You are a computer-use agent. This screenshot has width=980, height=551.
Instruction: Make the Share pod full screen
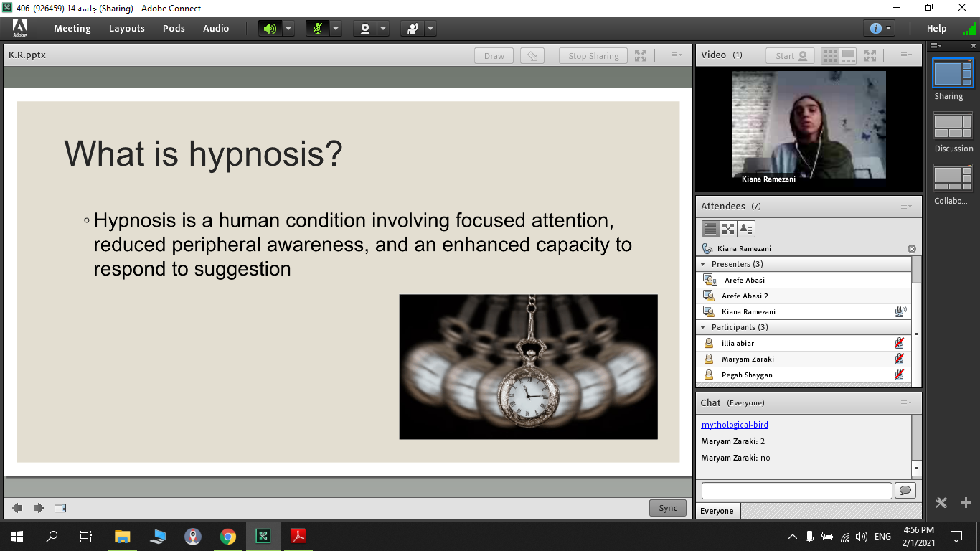[x=641, y=56]
